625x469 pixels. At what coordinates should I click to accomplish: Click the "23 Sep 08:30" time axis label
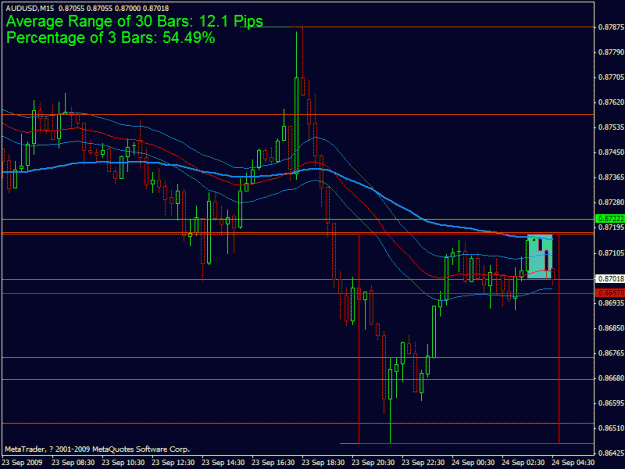pos(73,463)
